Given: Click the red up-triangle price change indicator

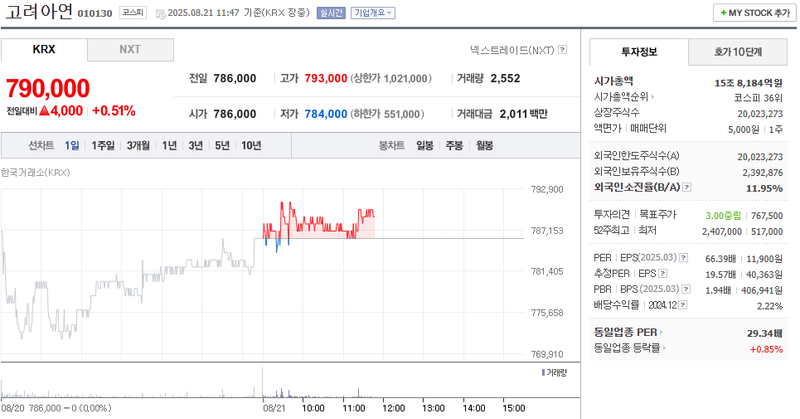Looking at the screenshot, I should [x=44, y=111].
